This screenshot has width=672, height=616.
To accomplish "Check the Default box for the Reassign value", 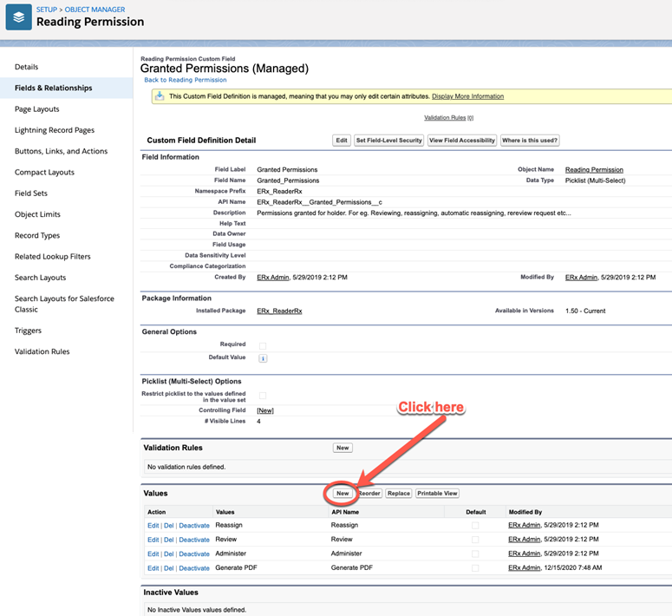I will [474, 526].
